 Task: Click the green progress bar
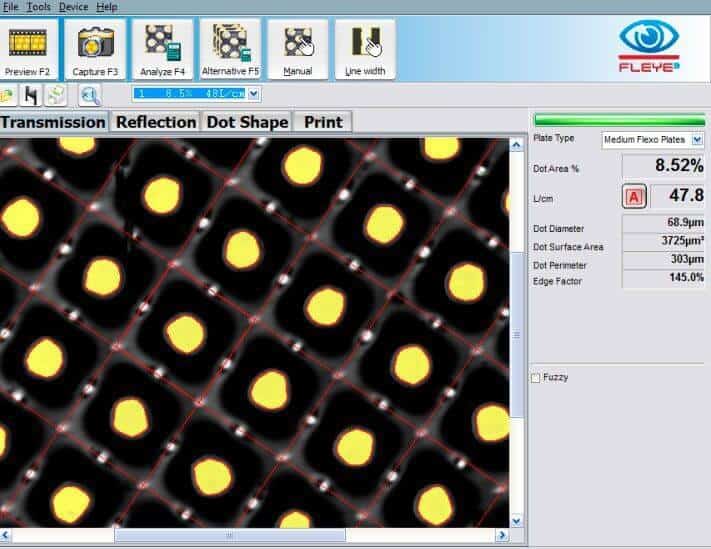[x=619, y=120]
